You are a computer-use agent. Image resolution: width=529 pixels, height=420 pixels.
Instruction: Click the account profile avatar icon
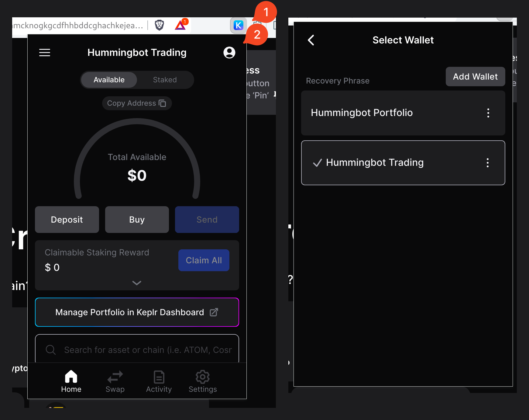tap(229, 53)
